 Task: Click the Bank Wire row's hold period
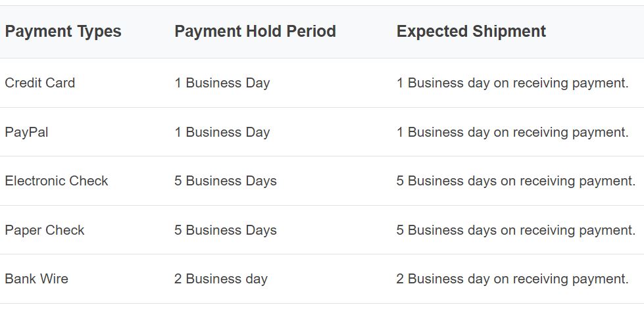point(221,279)
